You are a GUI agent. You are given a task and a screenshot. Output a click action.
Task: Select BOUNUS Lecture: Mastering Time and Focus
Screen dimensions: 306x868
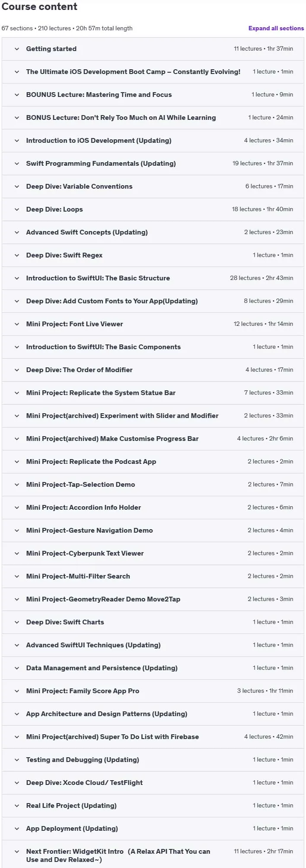tap(99, 95)
